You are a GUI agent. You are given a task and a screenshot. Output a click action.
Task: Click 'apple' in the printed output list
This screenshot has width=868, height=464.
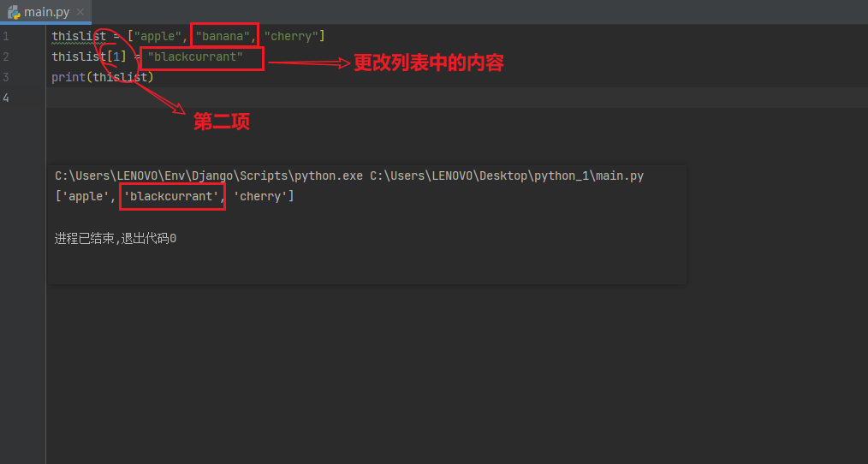pyautogui.click(x=86, y=197)
